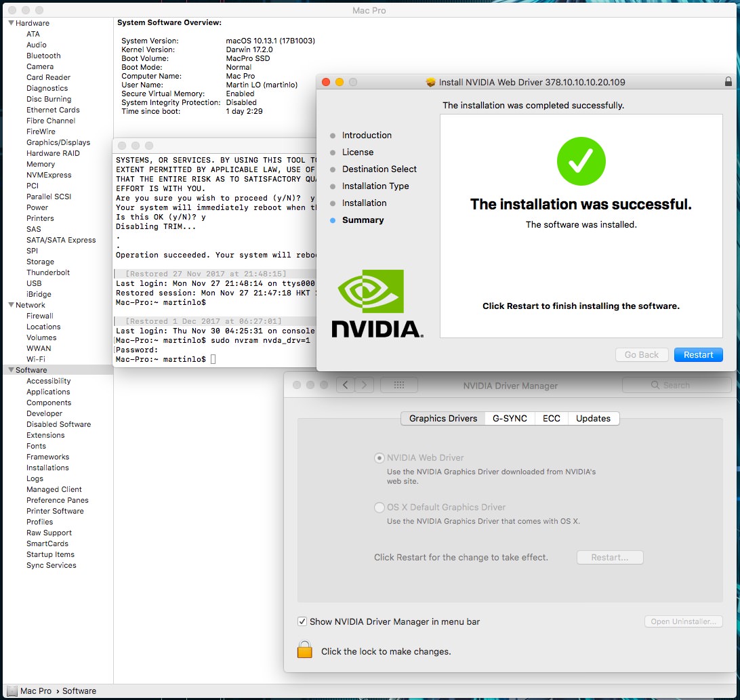Screen dimensions: 740x700
Task: Open the iBridge entry
Action: (x=39, y=294)
